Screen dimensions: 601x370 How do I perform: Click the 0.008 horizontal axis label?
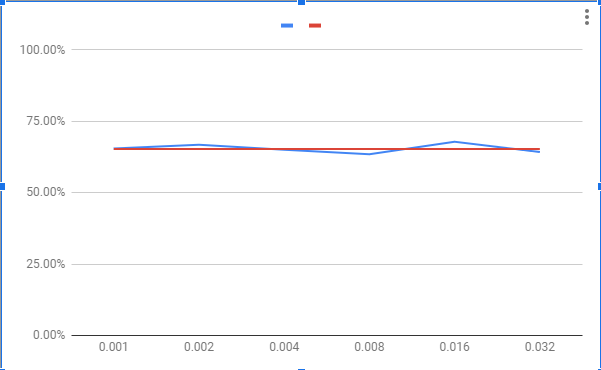coord(369,347)
